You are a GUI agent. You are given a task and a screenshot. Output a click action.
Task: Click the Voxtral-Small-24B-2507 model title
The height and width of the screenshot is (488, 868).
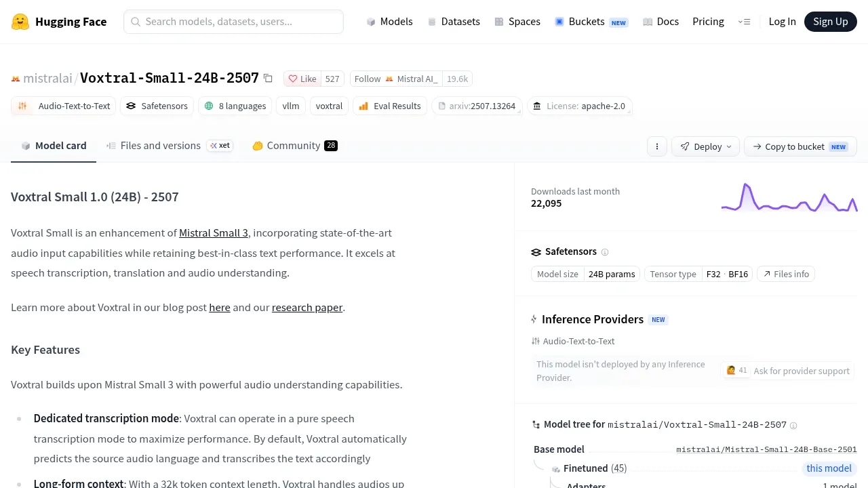[170, 78]
